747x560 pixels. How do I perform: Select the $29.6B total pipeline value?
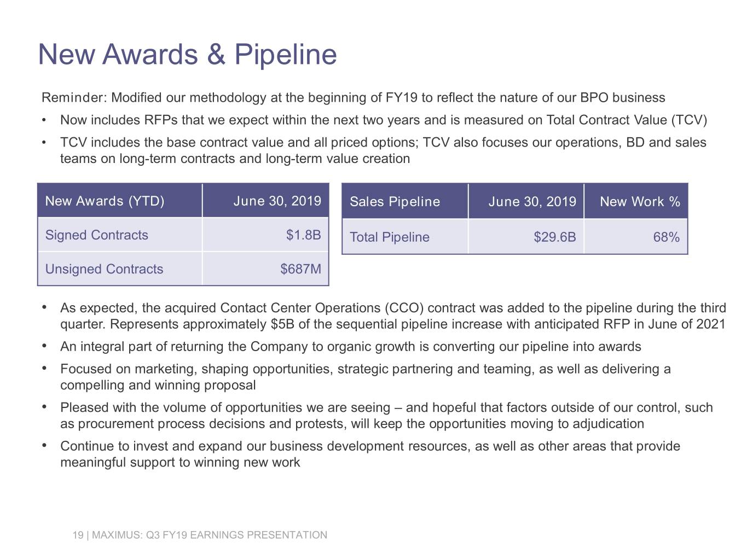pos(554,237)
